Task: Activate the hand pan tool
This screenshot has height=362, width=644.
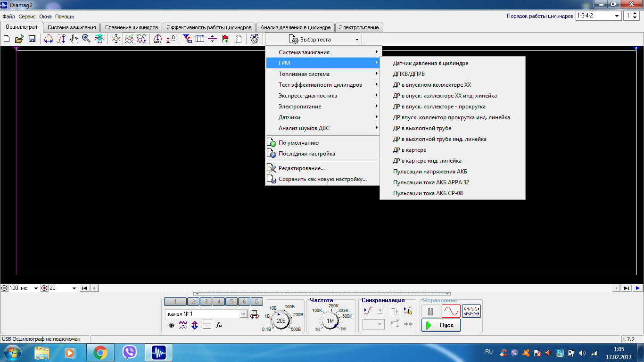Action: (x=74, y=39)
